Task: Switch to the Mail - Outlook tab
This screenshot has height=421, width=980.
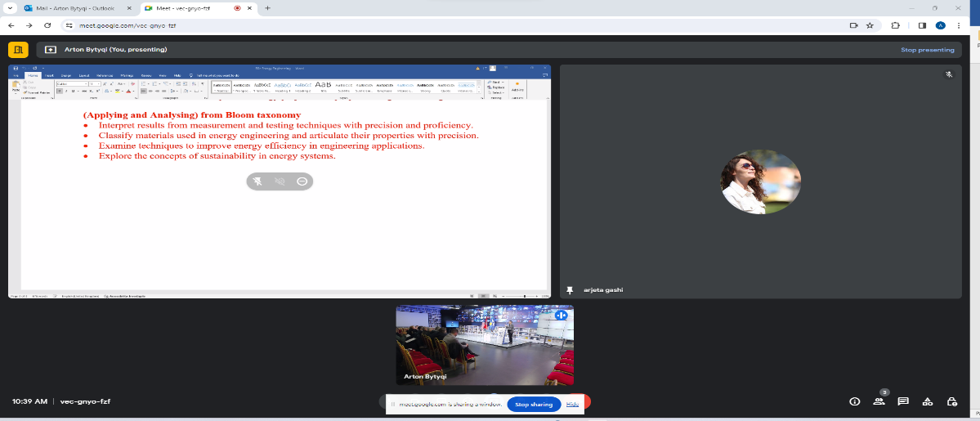Action: tap(74, 8)
